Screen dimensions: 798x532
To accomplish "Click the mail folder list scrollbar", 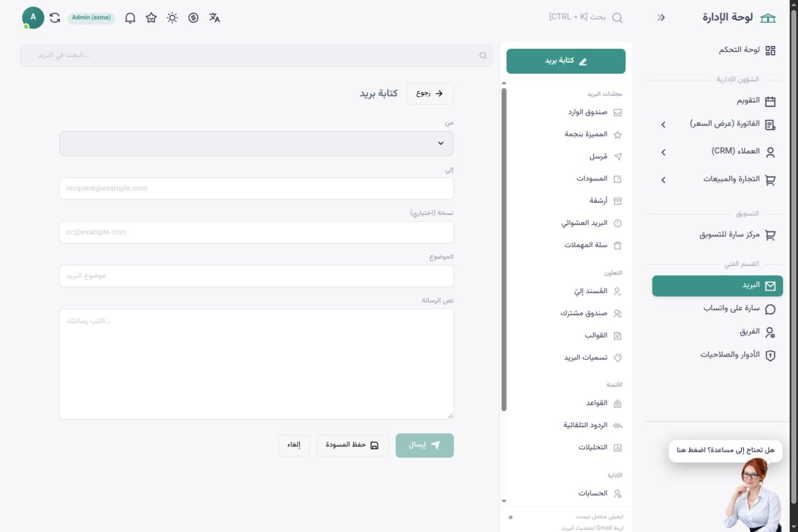I will (504, 249).
